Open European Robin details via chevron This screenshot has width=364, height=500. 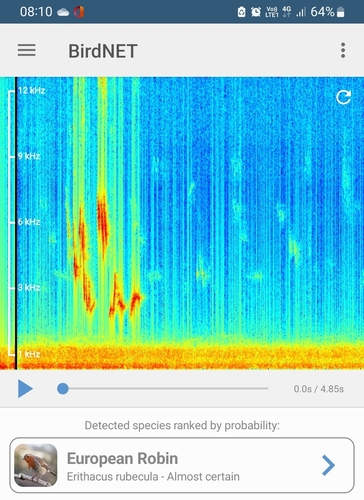click(328, 465)
